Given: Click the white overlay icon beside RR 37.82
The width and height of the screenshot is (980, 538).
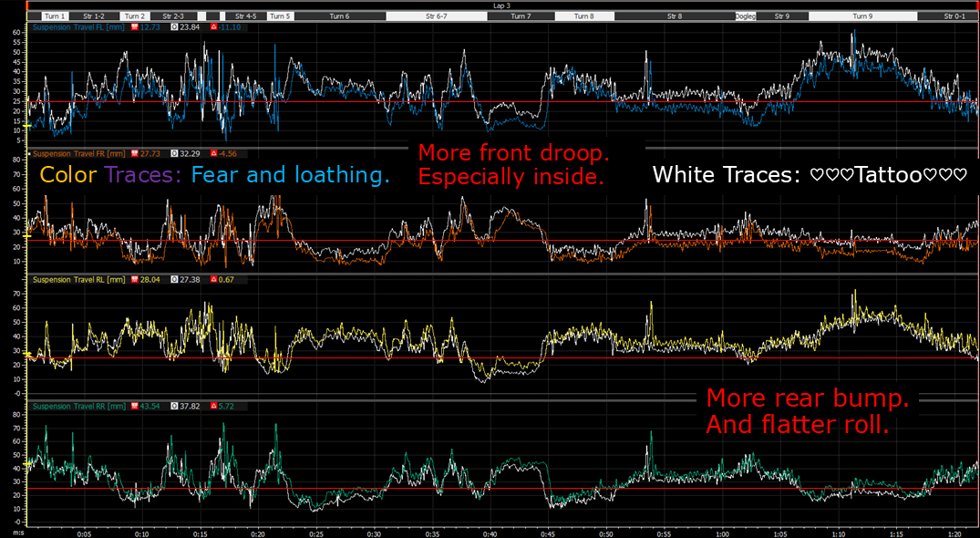Looking at the screenshot, I should pos(176,406).
